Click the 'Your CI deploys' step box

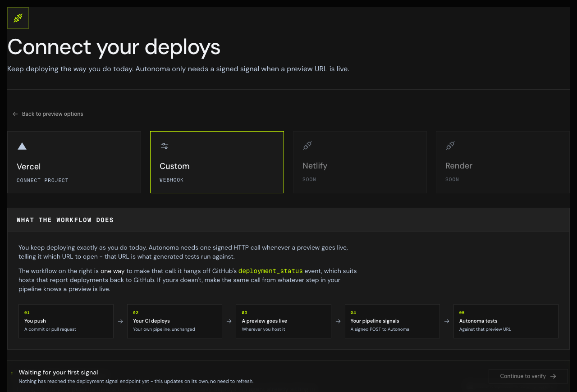point(174,321)
